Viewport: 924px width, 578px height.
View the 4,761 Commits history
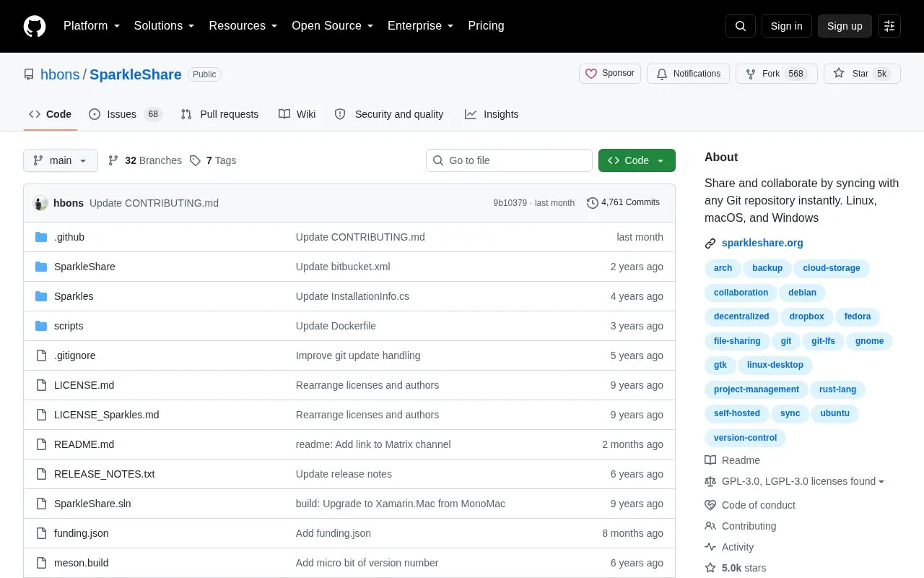pyautogui.click(x=623, y=202)
